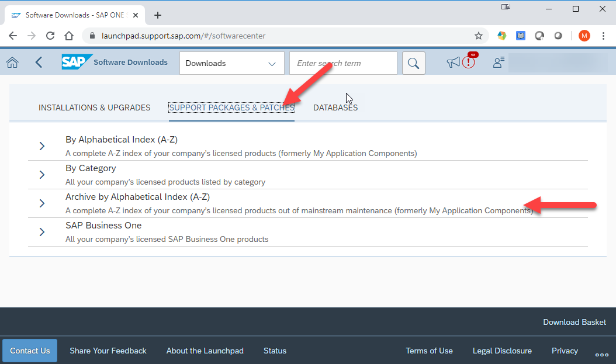616x364 pixels.
Task: Click 'All your company's licensed SAP Business One products'
Action: click(167, 240)
